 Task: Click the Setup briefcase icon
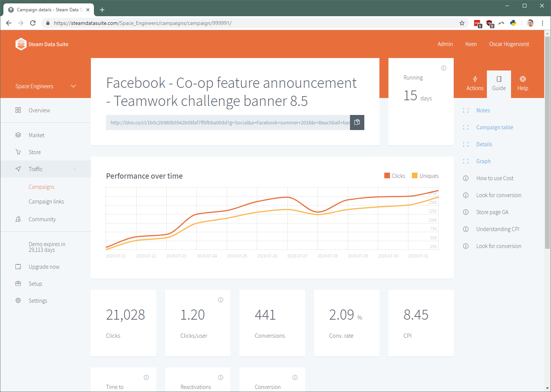(18, 283)
